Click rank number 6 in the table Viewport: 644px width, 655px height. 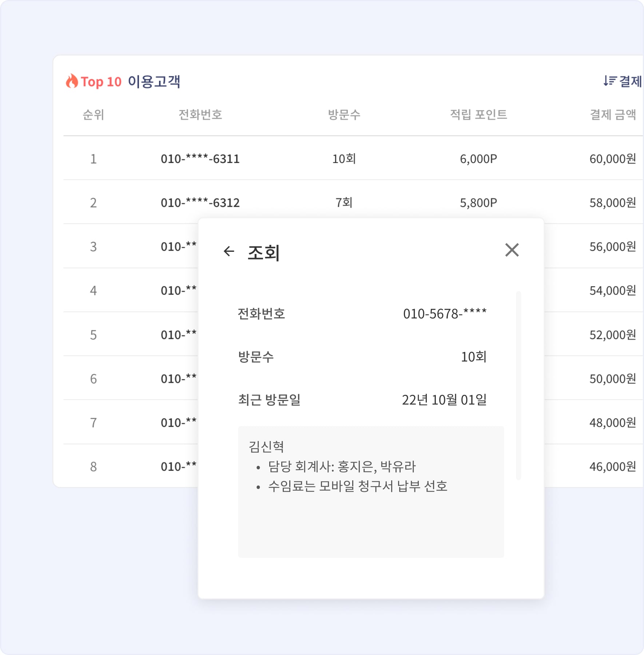[x=94, y=379]
